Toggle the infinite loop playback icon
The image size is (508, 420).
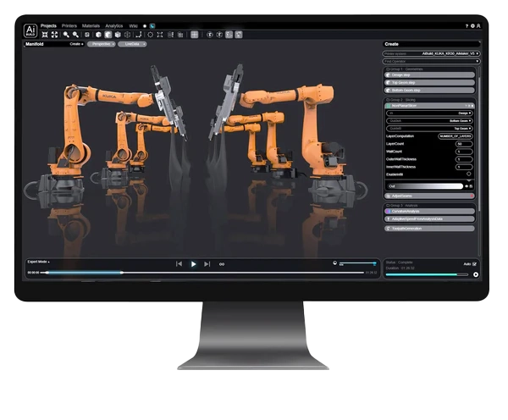(222, 264)
